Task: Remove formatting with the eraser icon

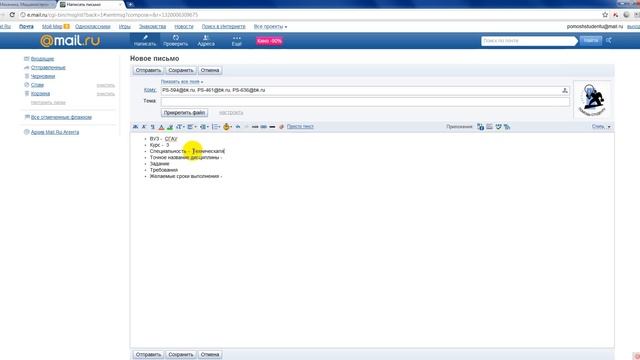Action: pyautogui.click(x=281, y=127)
